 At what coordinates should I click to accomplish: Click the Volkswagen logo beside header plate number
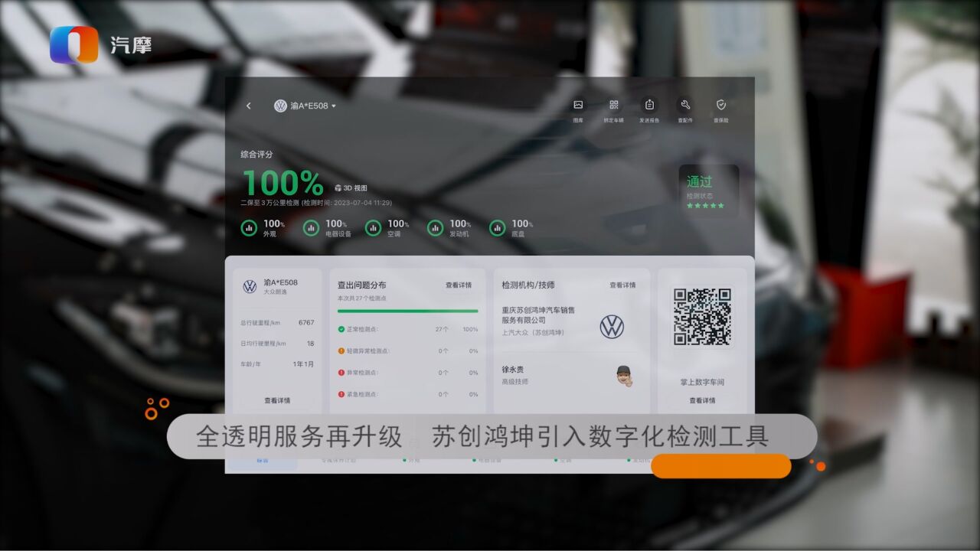point(280,106)
